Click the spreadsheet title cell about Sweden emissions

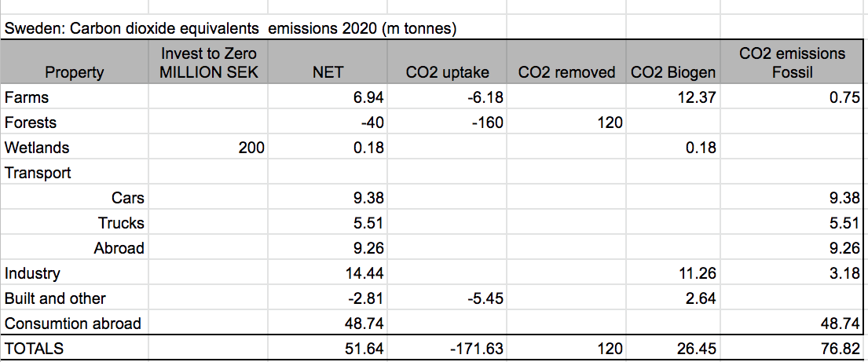231,29
